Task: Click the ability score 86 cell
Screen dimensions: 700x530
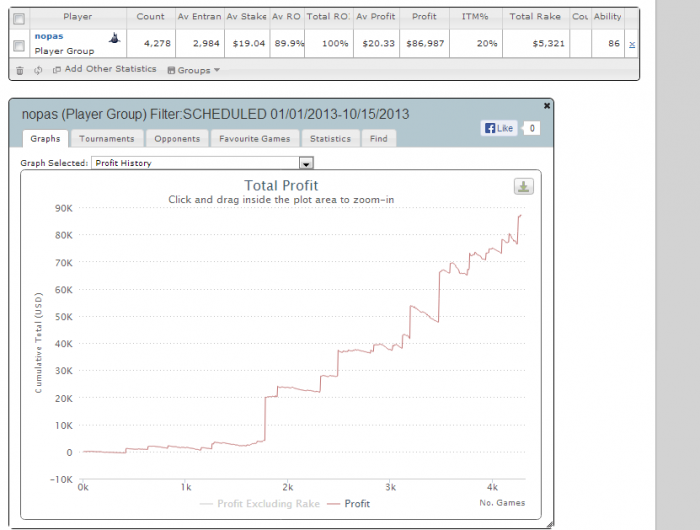Action: (x=608, y=43)
